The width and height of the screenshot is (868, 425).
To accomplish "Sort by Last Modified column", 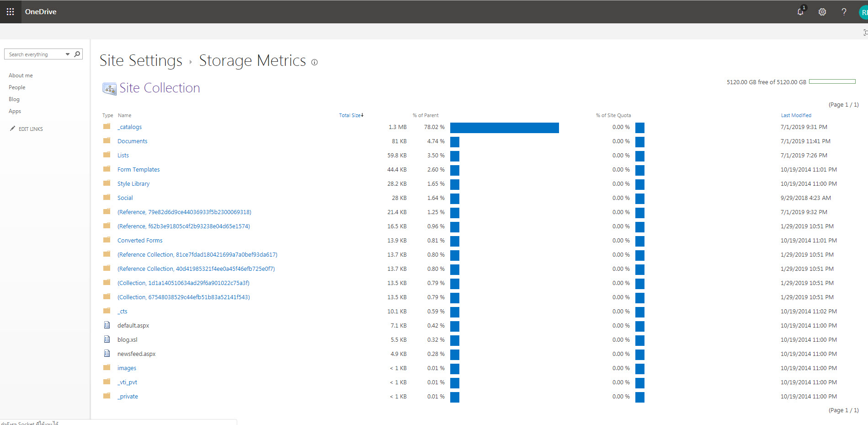I will 796,115.
